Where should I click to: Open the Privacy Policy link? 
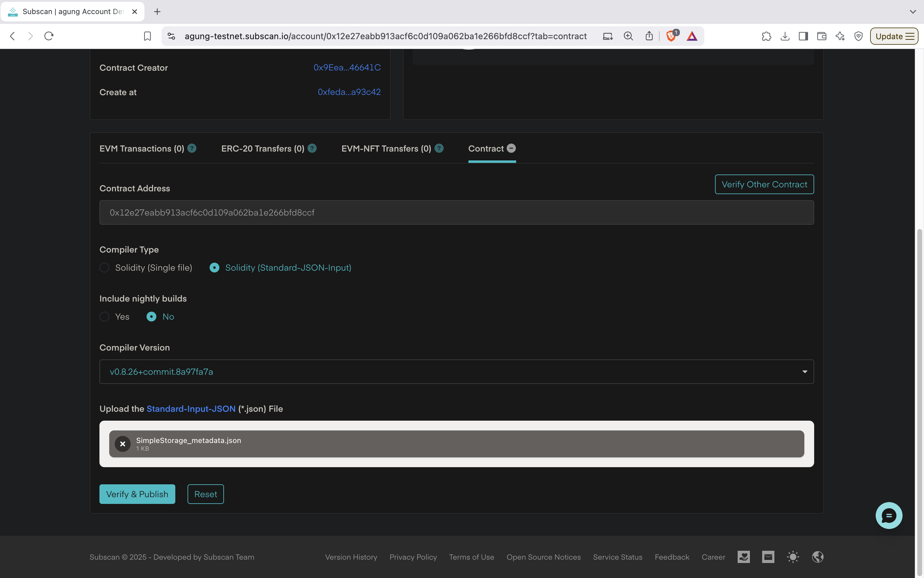tap(413, 557)
